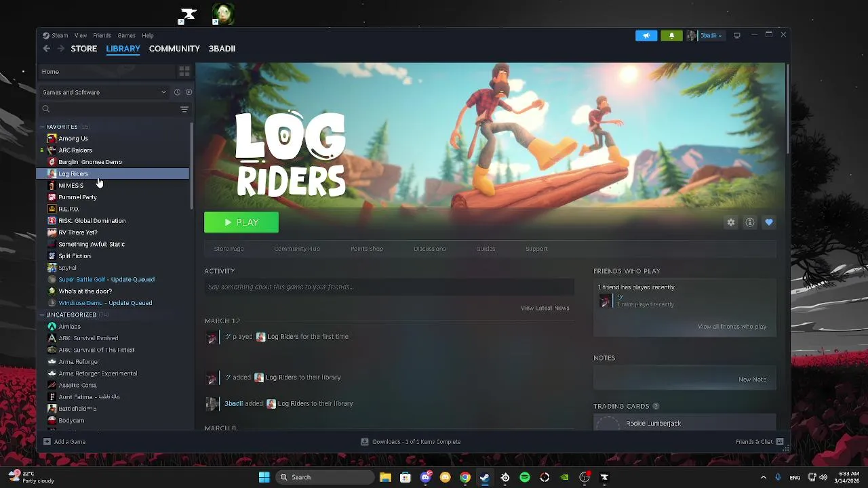Screen dimensions: 868x488
Task: Open the 3BADII profile tab
Action: click(x=222, y=49)
